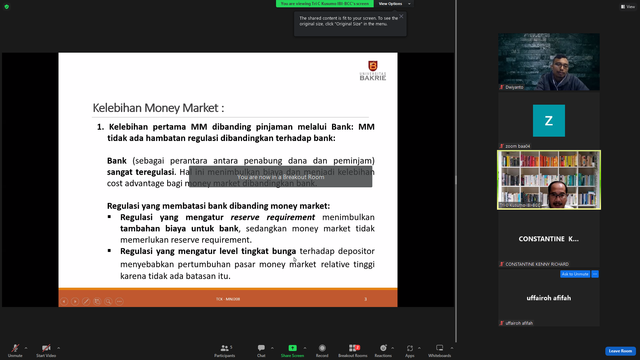Open the Reactions menu
Viewport: 640px width, 360px height.
383,350
